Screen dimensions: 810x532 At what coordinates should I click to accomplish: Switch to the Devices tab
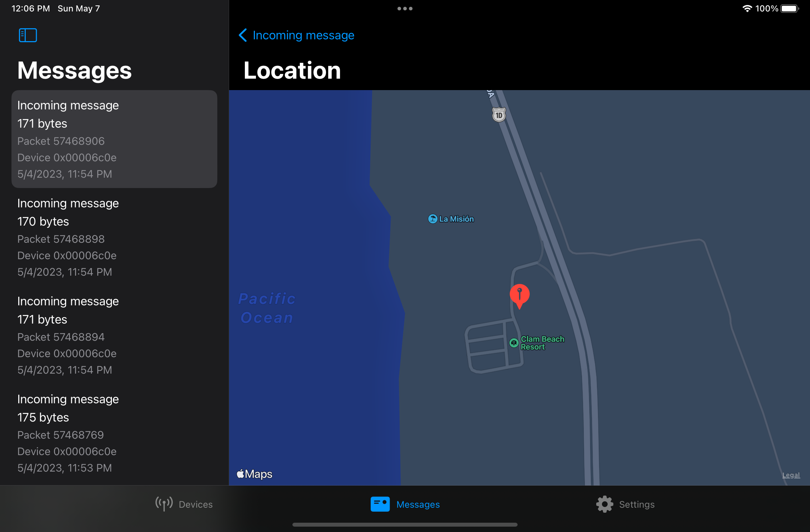point(184,504)
